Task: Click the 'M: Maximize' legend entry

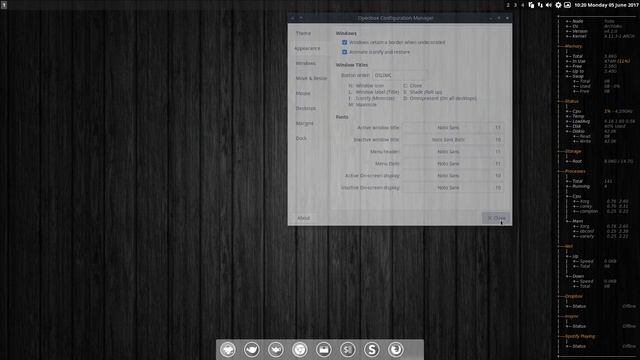Action: [362, 104]
